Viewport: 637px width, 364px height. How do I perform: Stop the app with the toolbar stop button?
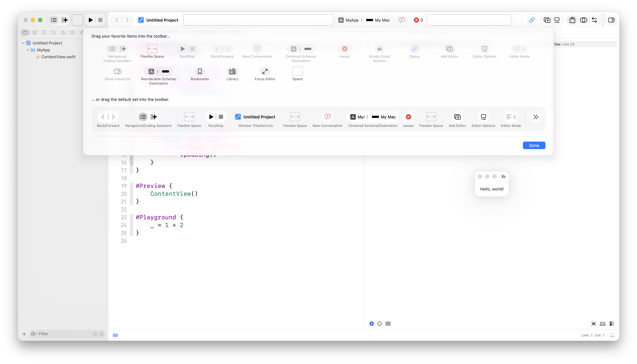click(100, 20)
